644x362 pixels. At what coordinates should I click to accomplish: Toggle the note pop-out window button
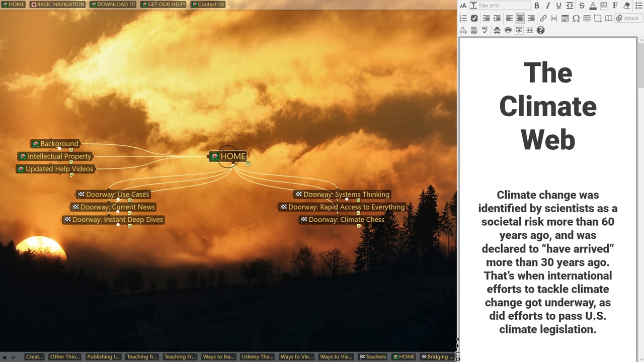click(x=519, y=30)
